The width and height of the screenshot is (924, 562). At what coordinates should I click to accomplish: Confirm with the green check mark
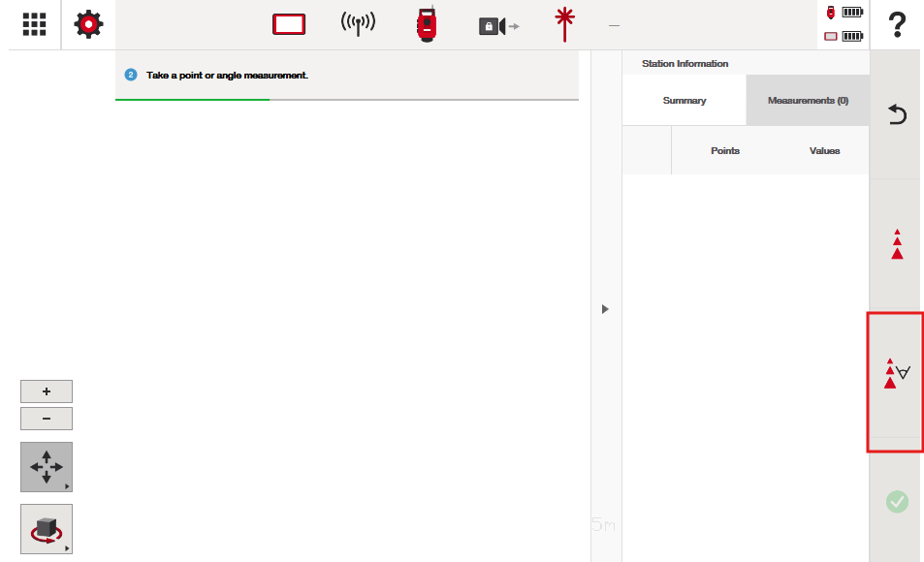tap(897, 501)
